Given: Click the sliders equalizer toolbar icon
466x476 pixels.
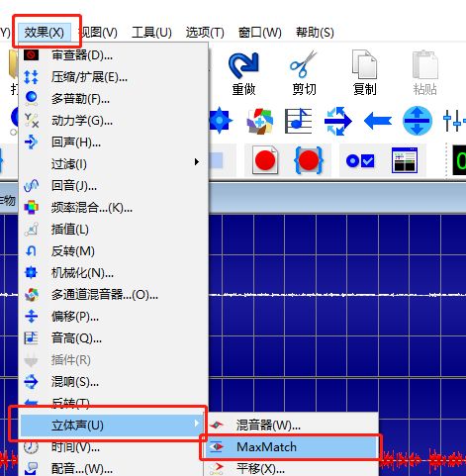Looking at the screenshot, I should pyautogui.click(x=454, y=121).
